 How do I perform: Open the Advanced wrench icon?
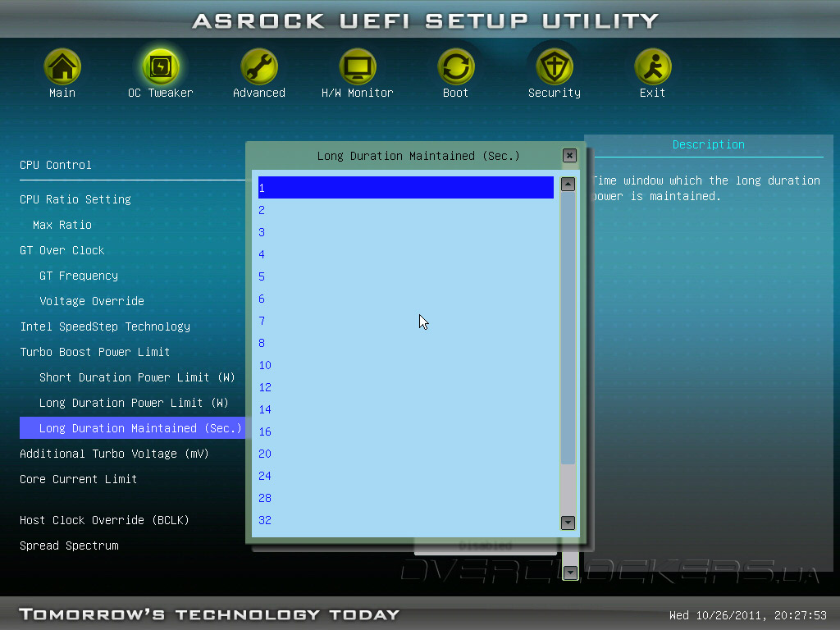(258, 67)
